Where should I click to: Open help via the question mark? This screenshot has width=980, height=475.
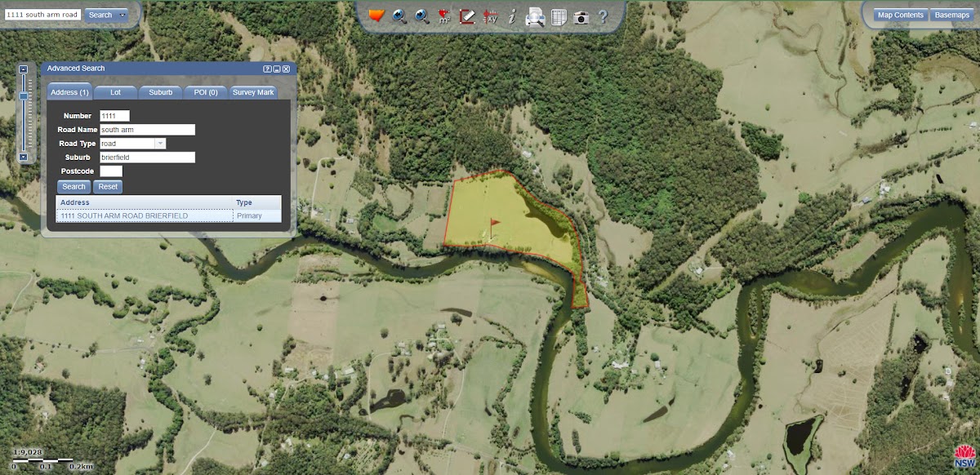tap(603, 16)
